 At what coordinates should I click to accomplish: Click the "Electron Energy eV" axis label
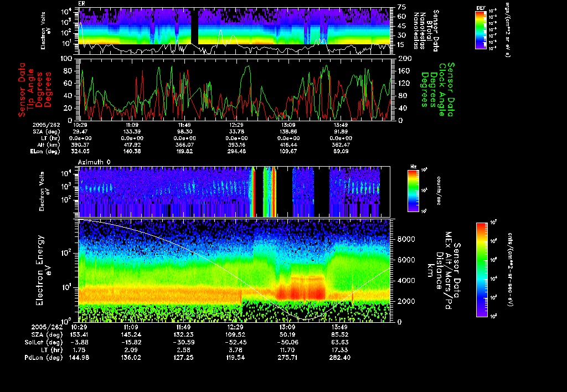click(44, 270)
